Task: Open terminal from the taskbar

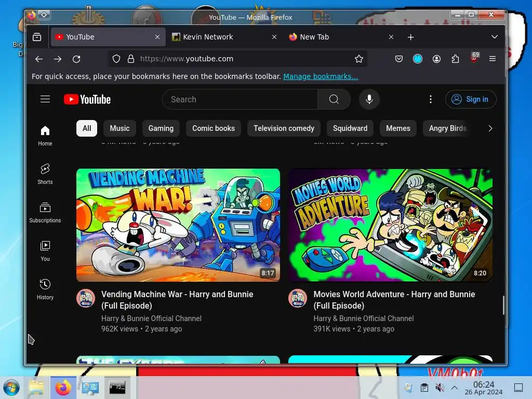Action: coord(117,388)
